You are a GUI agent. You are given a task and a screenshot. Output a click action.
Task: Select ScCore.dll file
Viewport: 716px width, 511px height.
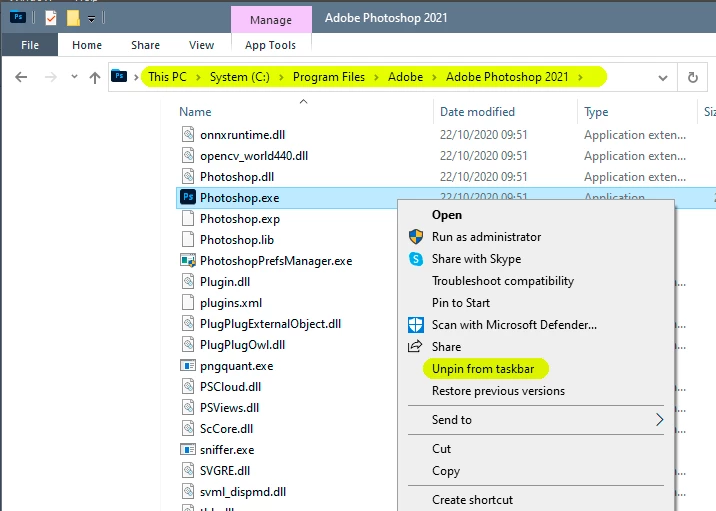point(226,429)
